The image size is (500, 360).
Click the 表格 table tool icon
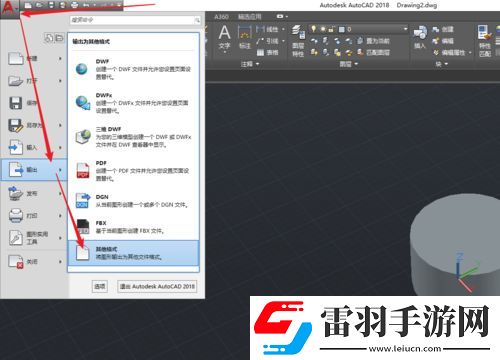click(261, 52)
